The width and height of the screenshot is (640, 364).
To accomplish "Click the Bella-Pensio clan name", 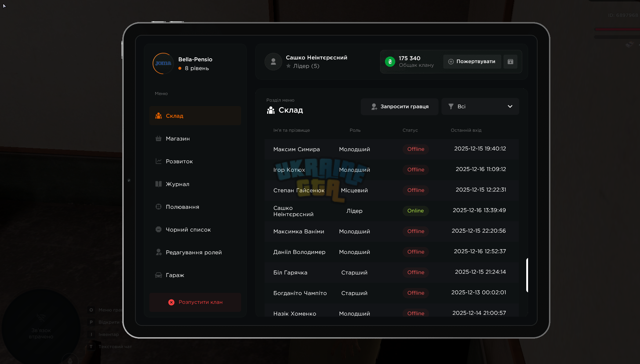I will point(195,59).
